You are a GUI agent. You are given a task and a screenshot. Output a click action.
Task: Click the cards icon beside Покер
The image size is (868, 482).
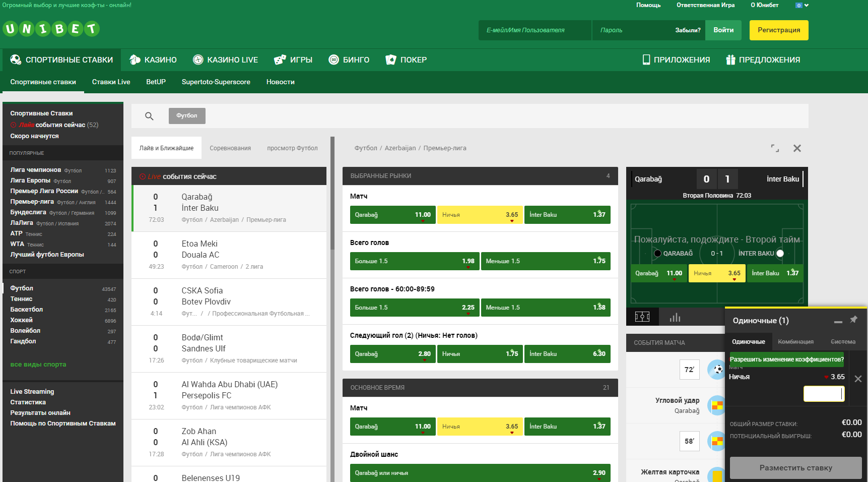coord(391,59)
